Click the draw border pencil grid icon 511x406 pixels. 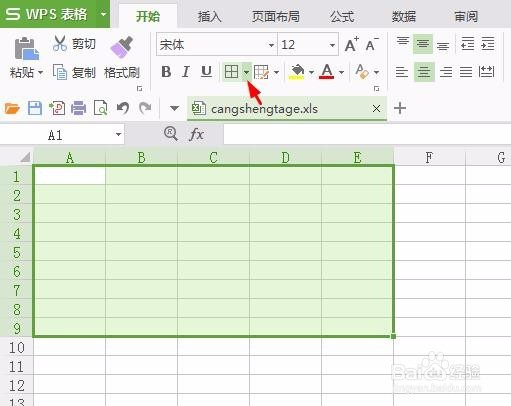(x=261, y=72)
